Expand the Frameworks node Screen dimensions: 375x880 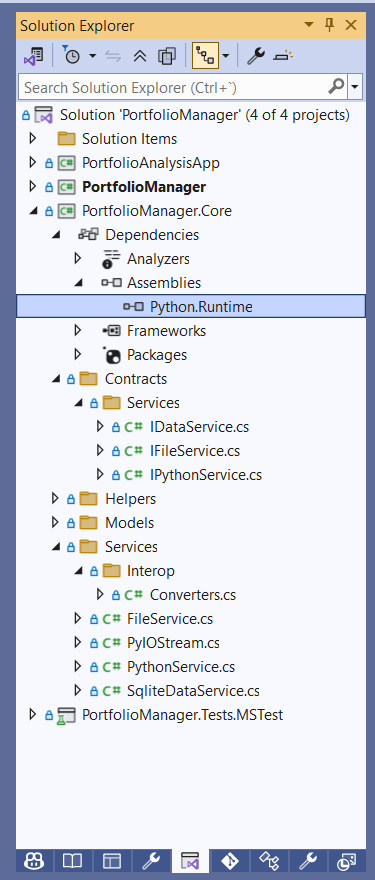click(x=77, y=331)
